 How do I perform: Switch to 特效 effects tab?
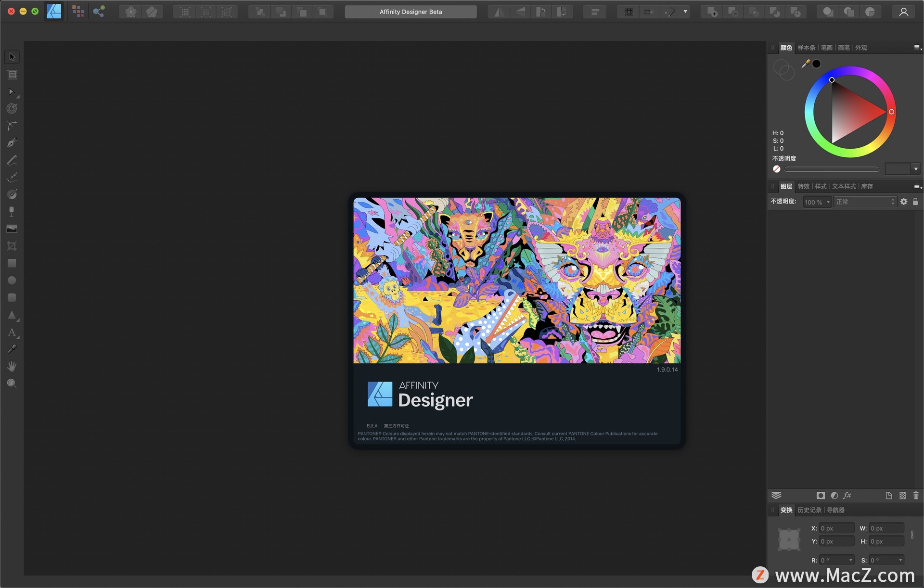(804, 186)
